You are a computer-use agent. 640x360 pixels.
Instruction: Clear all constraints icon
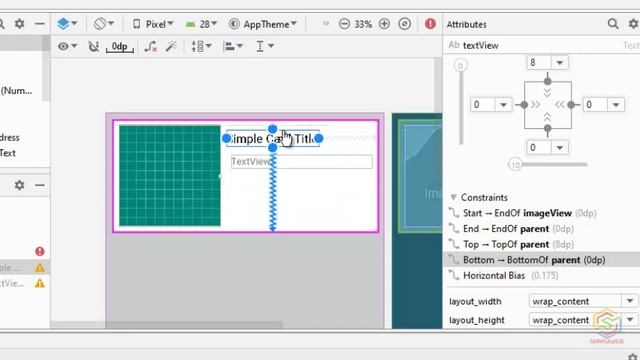[151, 47]
